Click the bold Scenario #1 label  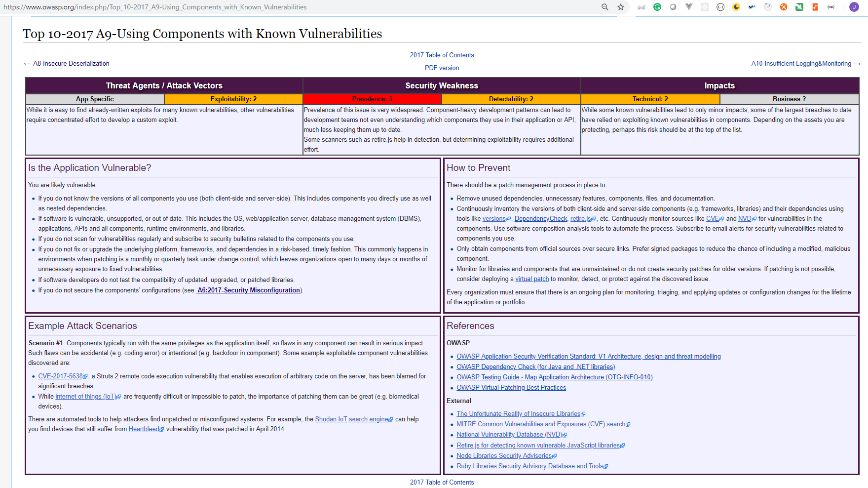(x=46, y=343)
